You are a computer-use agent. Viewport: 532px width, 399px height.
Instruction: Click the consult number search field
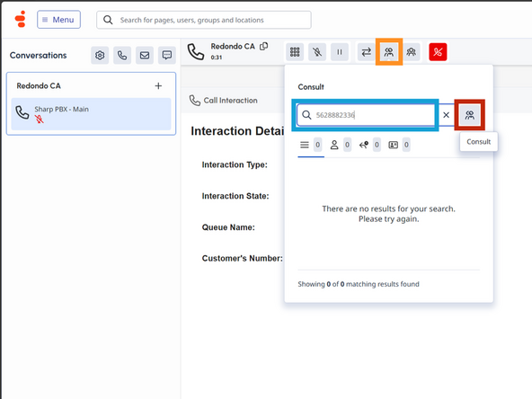point(366,115)
